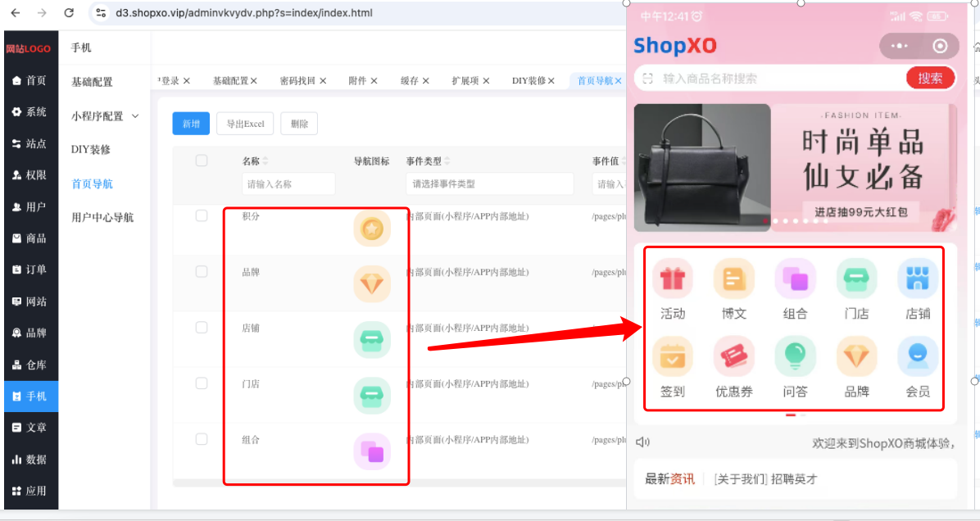
Task: Tap the 会员 member icon
Action: tap(918, 356)
